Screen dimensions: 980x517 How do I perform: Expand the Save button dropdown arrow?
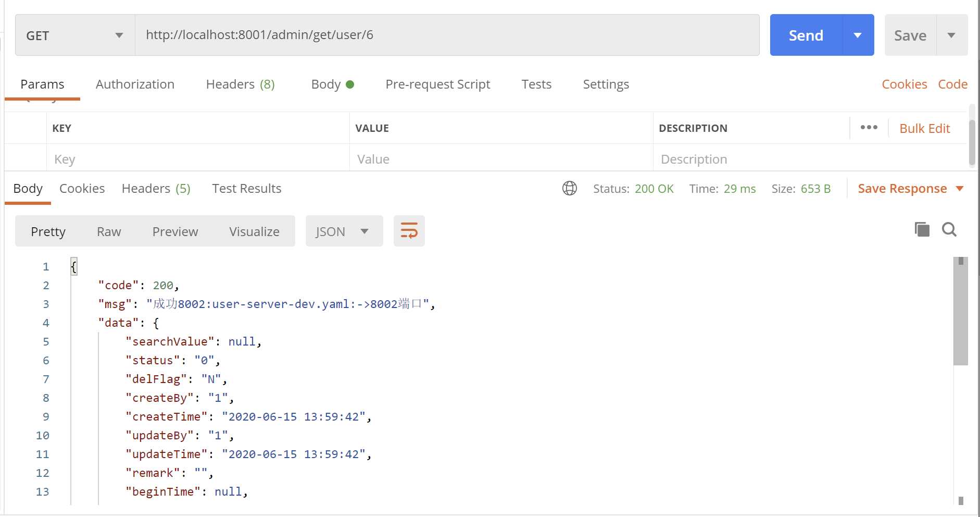(x=952, y=35)
